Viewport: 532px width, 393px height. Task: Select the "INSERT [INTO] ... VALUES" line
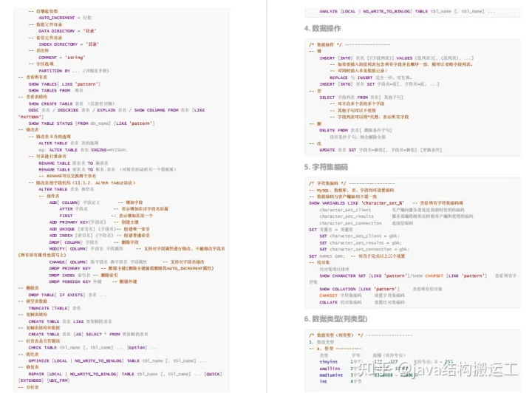click(x=396, y=58)
